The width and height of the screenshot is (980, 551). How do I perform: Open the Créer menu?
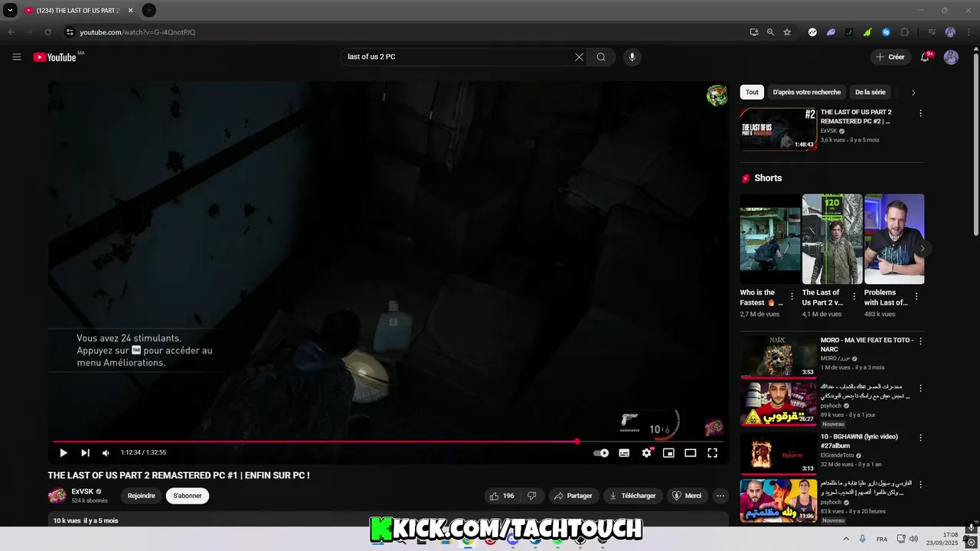[890, 57]
